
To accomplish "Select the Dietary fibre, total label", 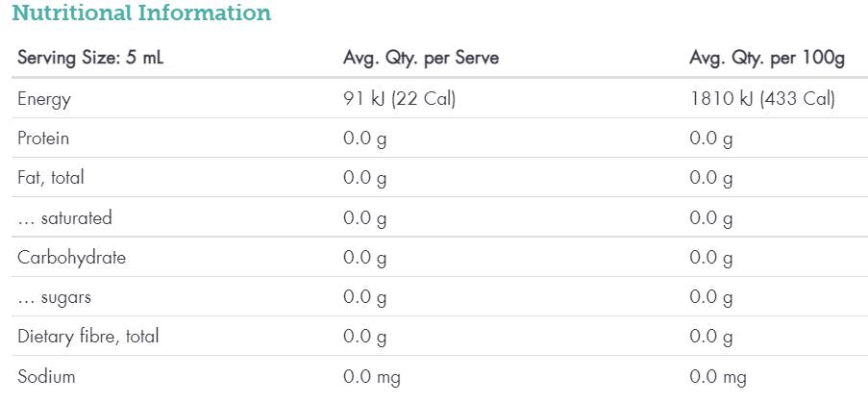I will (88, 337).
